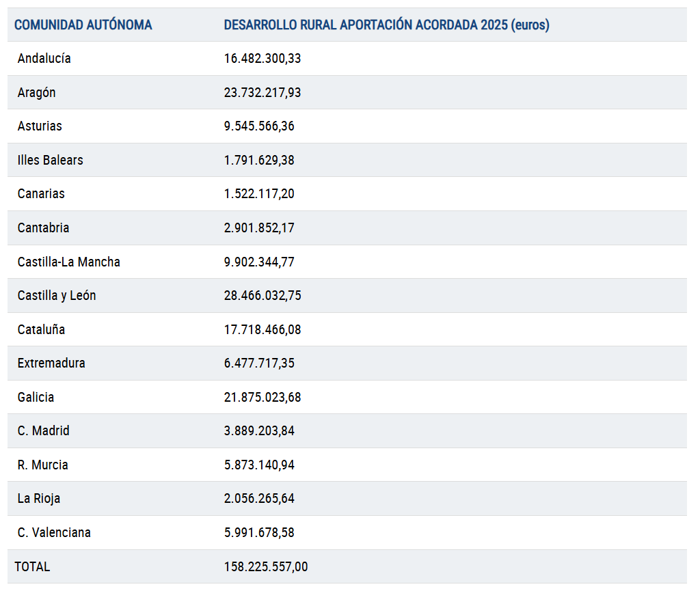Select the Canarias row label
The image size is (700, 591).
(x=41, y=194)
